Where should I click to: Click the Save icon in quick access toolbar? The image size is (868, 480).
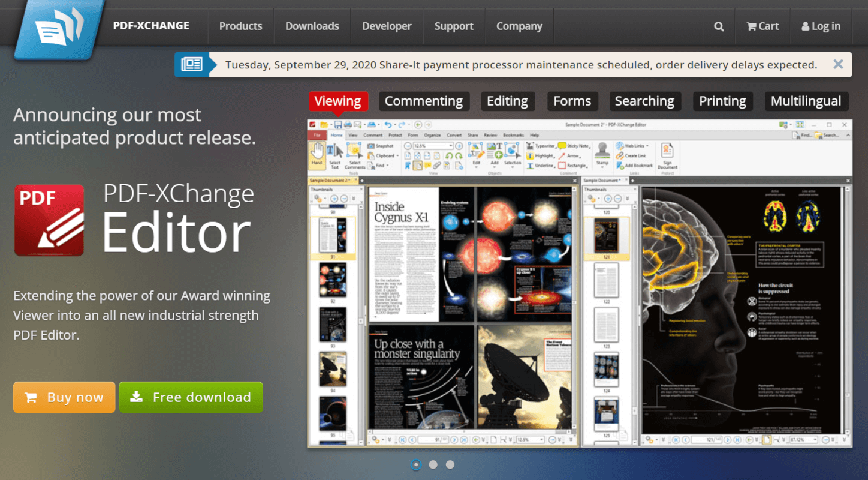tap(338, 125)
